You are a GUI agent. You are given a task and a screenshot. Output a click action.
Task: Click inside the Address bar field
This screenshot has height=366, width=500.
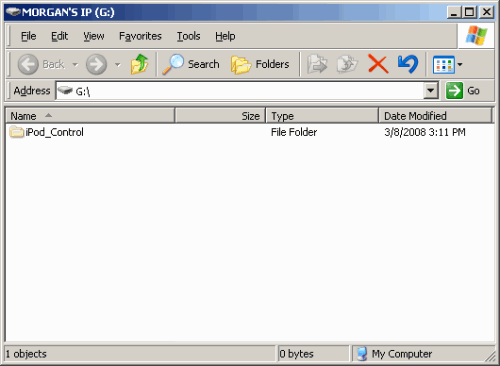tap(240, 91)
